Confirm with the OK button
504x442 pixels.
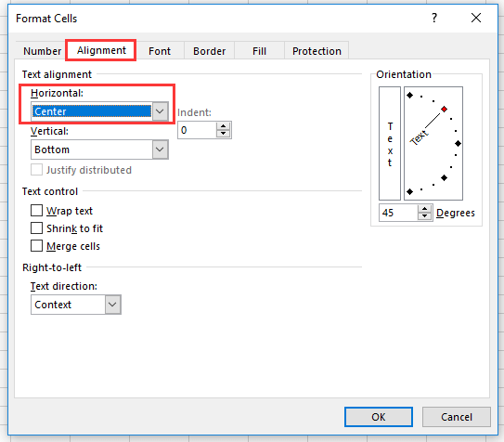click(379, 417)
